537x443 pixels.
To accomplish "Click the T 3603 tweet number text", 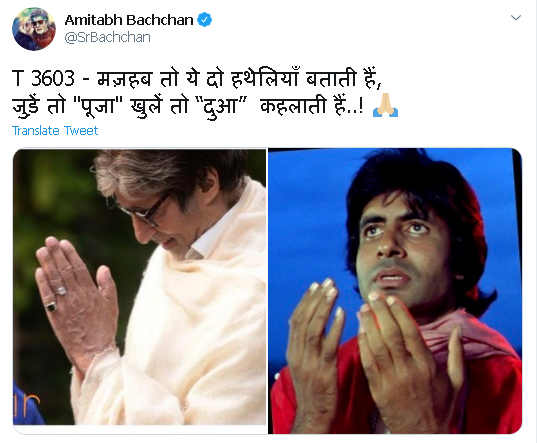I will pos(43,78).
